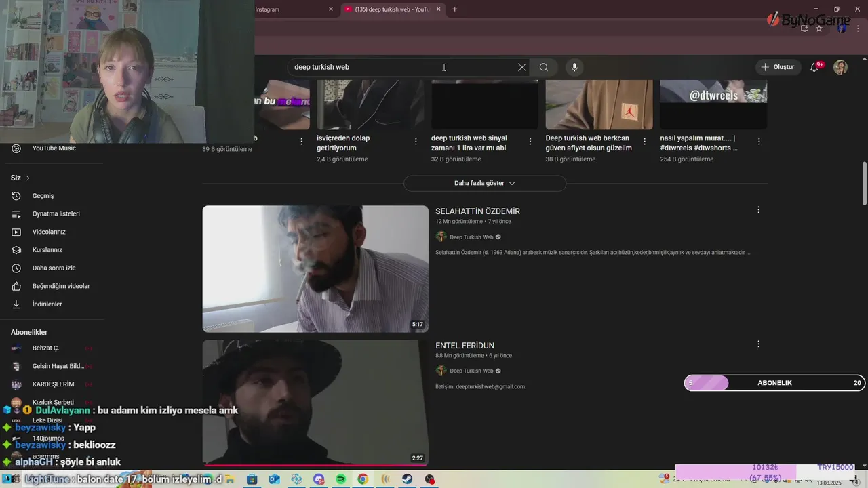Open İndirilenler downloads icon

16,304
